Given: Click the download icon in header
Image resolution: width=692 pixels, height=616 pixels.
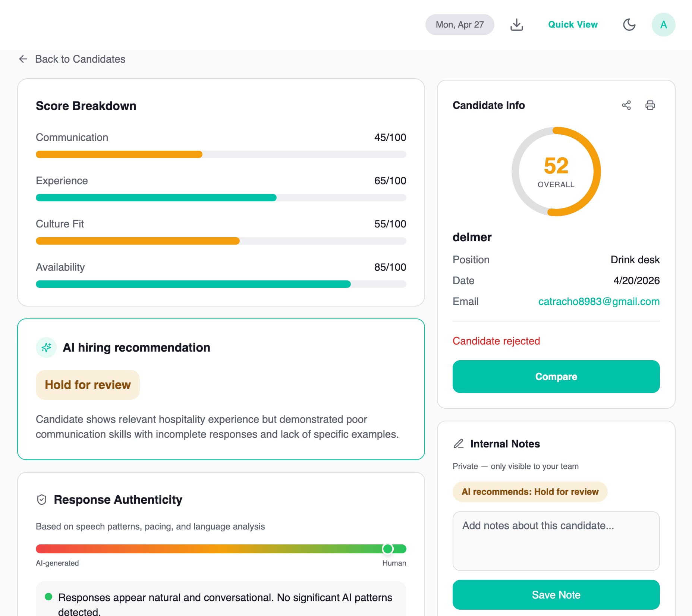Looking at the screenshot, I should (x=516, y=25).
